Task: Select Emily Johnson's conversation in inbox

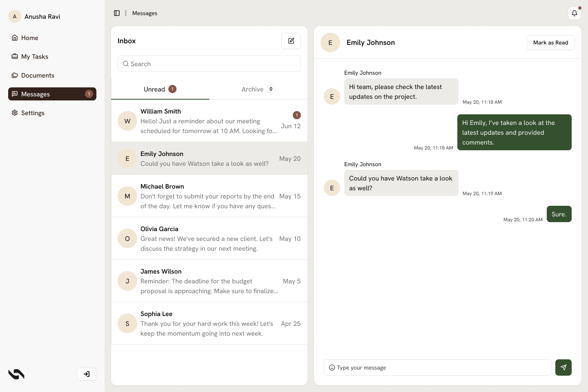Action: pos(209,158)
